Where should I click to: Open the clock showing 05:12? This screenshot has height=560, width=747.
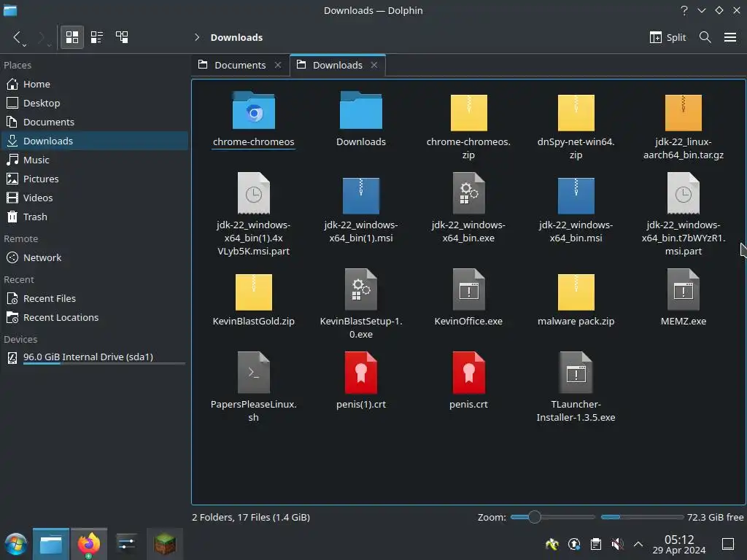(679, 544)
